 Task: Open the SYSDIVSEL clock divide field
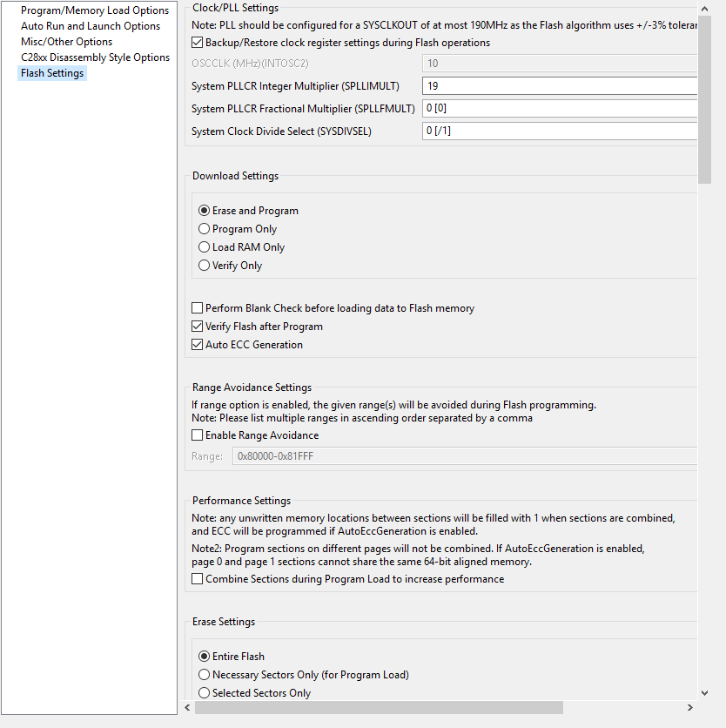click(x=559, y=131)
